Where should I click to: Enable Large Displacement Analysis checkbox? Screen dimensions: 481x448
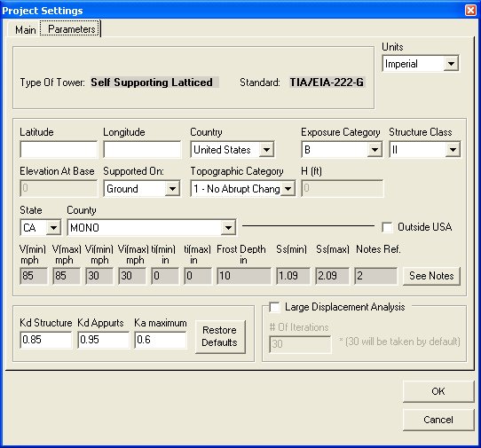click(x=274, y=307)
